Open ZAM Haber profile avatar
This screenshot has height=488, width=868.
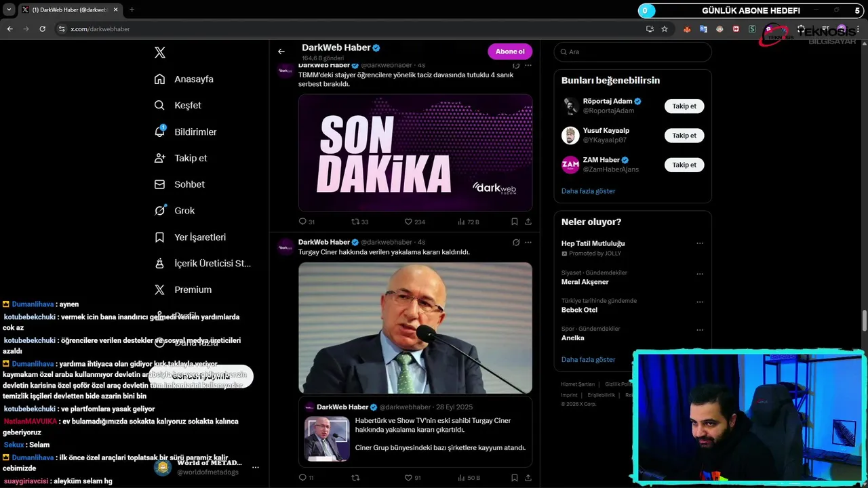pos(570,165)
